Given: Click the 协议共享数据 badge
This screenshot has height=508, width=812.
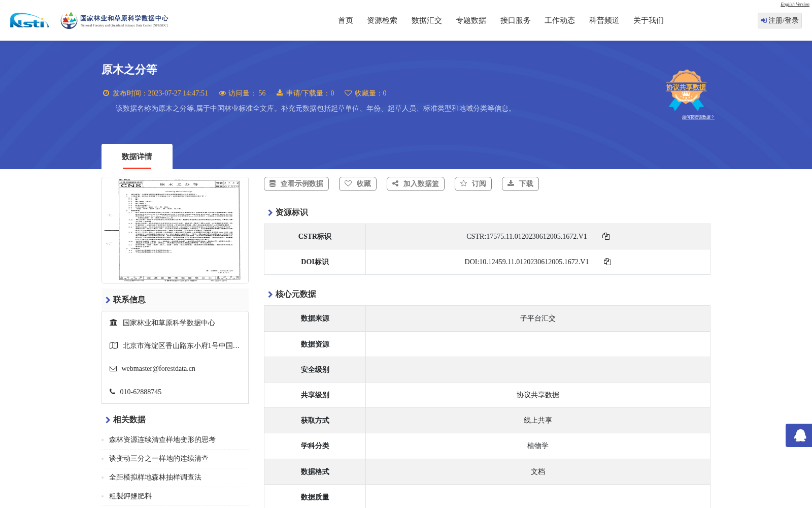Looking at the screenshot, I should coord(686,90).
